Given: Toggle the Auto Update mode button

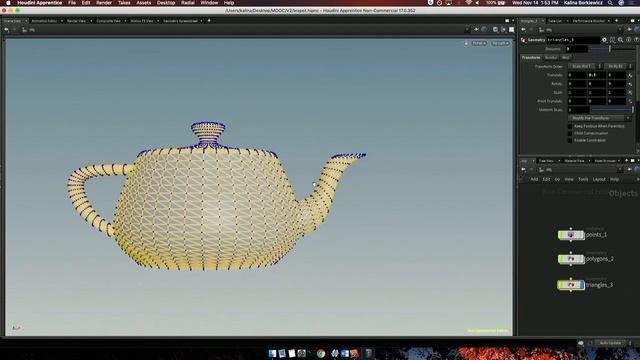Looking at the screenshot, I should pyautogui.click(x=611, y=343).
